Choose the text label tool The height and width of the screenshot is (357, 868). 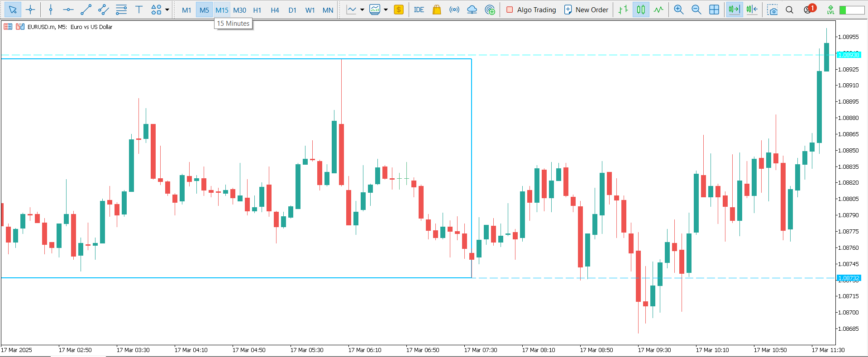pos(139,10)
